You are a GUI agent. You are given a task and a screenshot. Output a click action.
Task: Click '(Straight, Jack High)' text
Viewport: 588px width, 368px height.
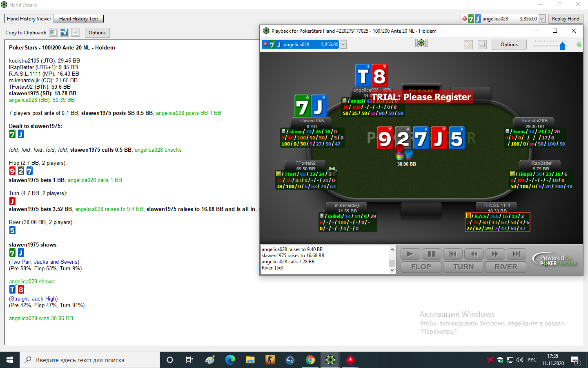33,298
